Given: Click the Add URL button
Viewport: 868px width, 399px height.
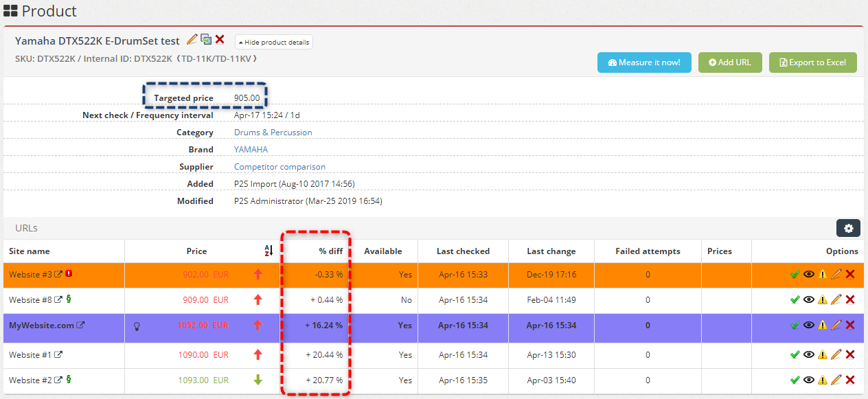Looking at the screenshot, I should (x=730, y=62).
